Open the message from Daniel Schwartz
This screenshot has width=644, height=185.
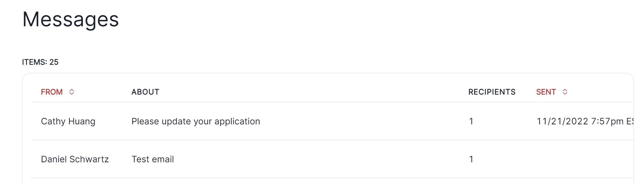click(75, 159)
